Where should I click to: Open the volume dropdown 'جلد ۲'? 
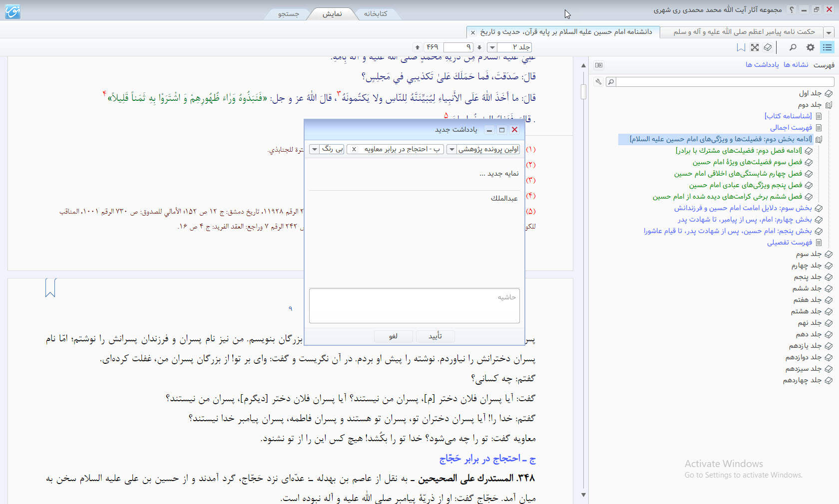[x=492, y=47]
